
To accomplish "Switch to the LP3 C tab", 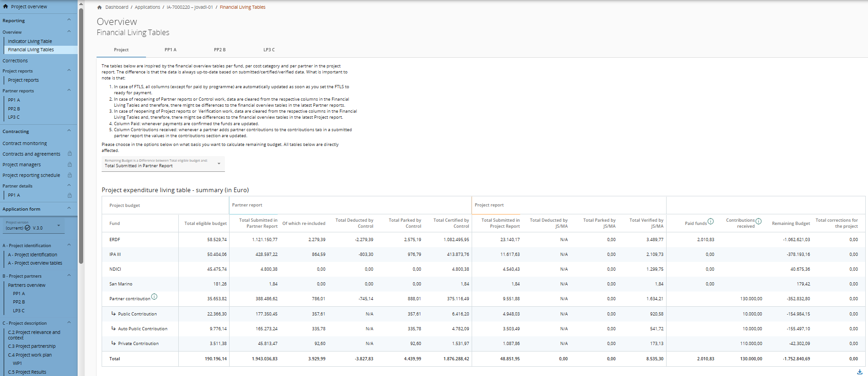I will coord(269,50).
